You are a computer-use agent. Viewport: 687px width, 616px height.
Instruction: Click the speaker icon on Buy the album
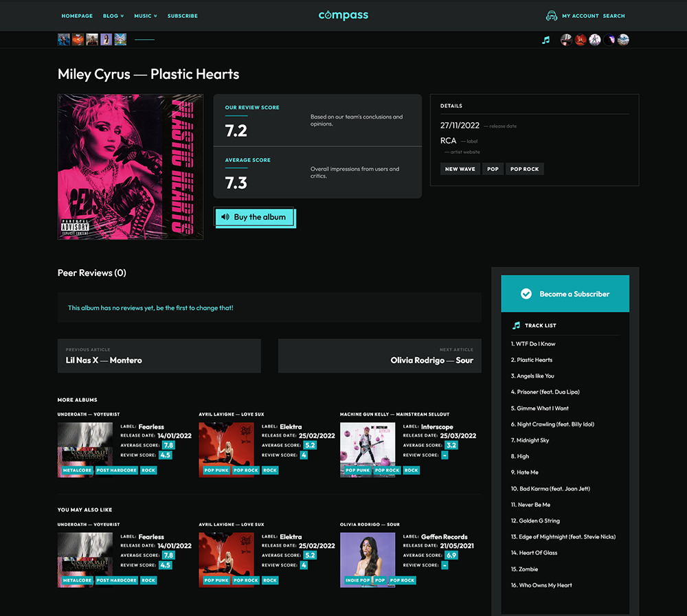coord(225,217)
